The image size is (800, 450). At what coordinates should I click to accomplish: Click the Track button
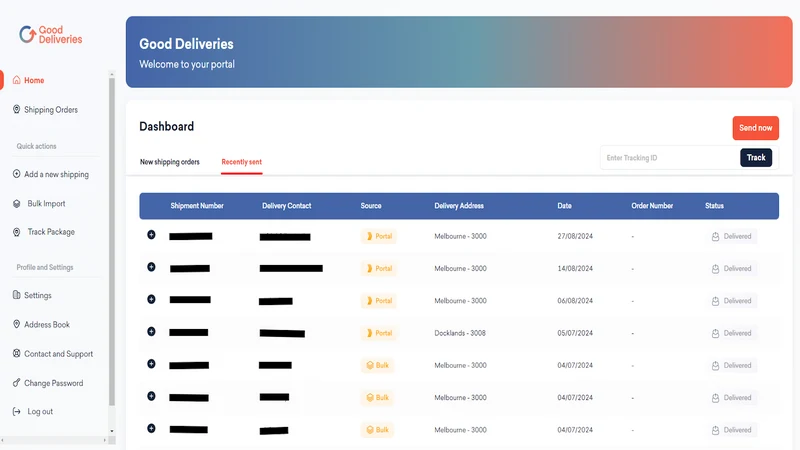point(756,158)
